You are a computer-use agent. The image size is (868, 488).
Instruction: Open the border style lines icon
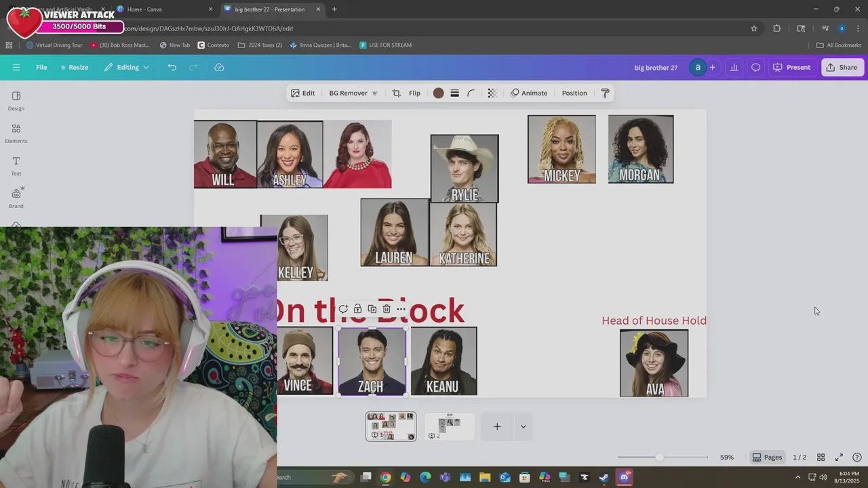[x=454, y=93]
